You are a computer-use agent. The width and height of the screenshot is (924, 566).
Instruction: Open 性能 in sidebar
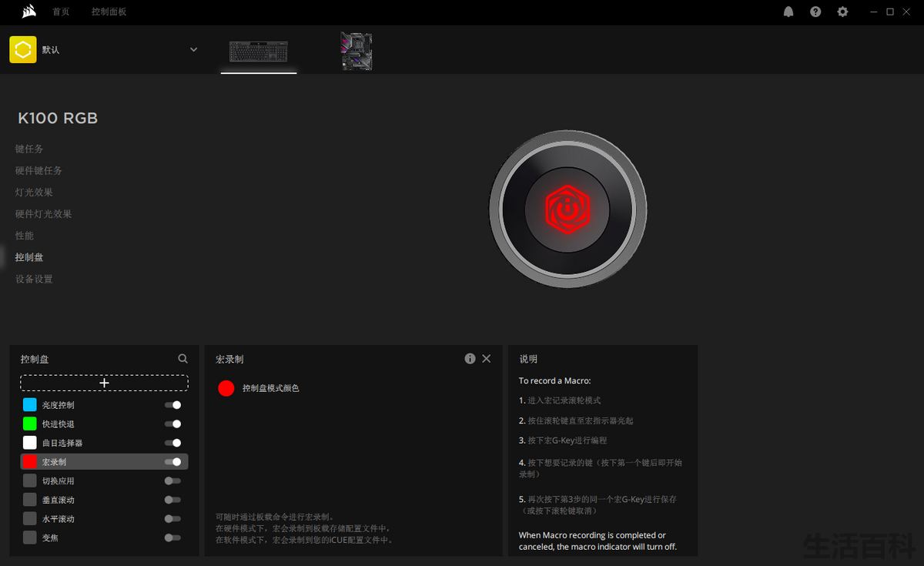[x=25, y=235]
